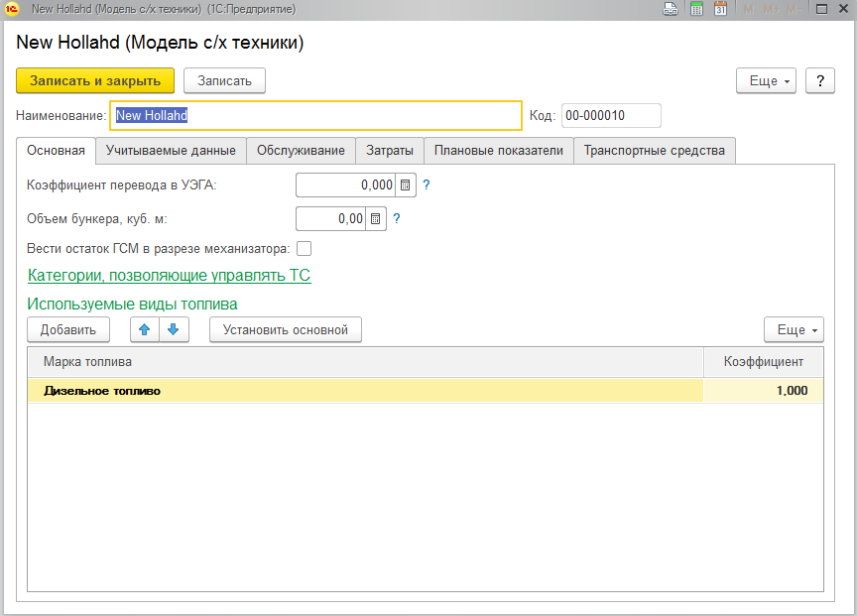Viewport: 857px width, 616px height.
Task: Open the calendar icon in the title bar
Action: pyautogui.click(x=720, y=9)
